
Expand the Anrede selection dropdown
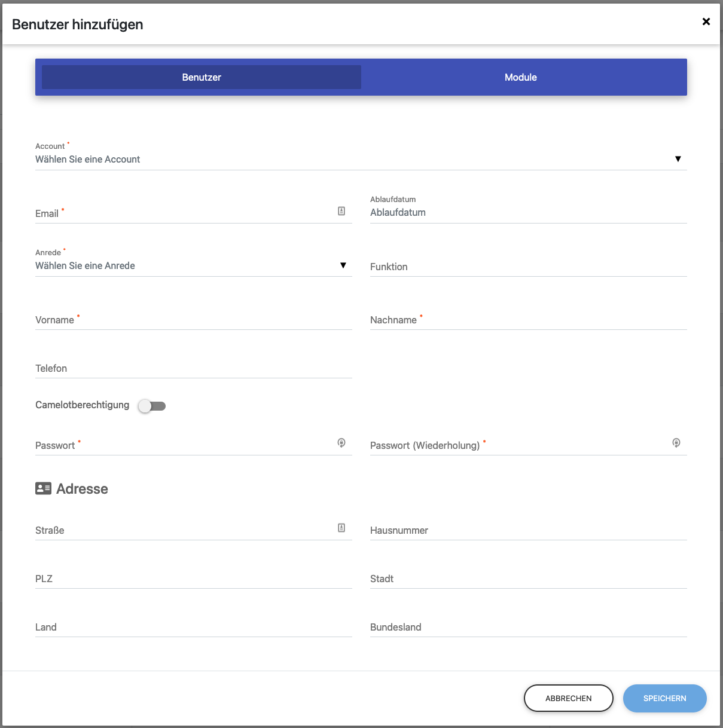(x=193, y=265)
